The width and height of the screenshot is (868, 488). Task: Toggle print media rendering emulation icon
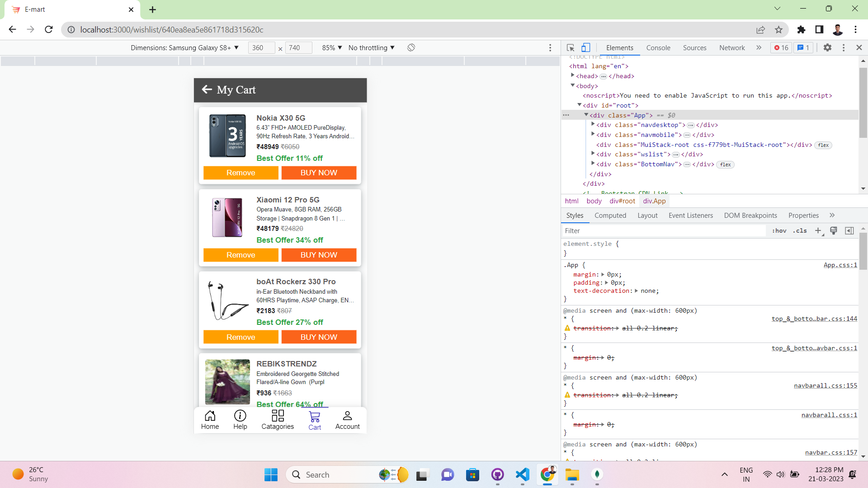(834, 230)
